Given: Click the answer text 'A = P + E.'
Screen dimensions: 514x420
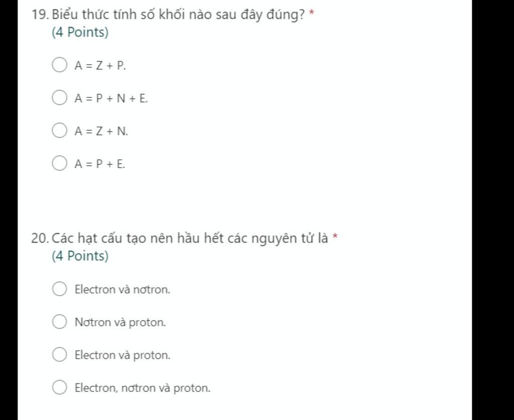Looking at the screenshot, I should click(x=100, y=164).
